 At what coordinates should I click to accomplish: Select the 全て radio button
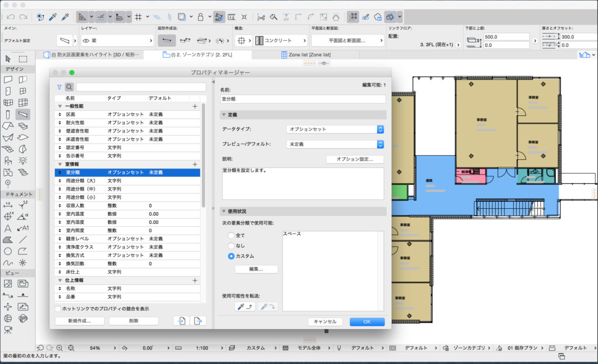click(231, 236)
